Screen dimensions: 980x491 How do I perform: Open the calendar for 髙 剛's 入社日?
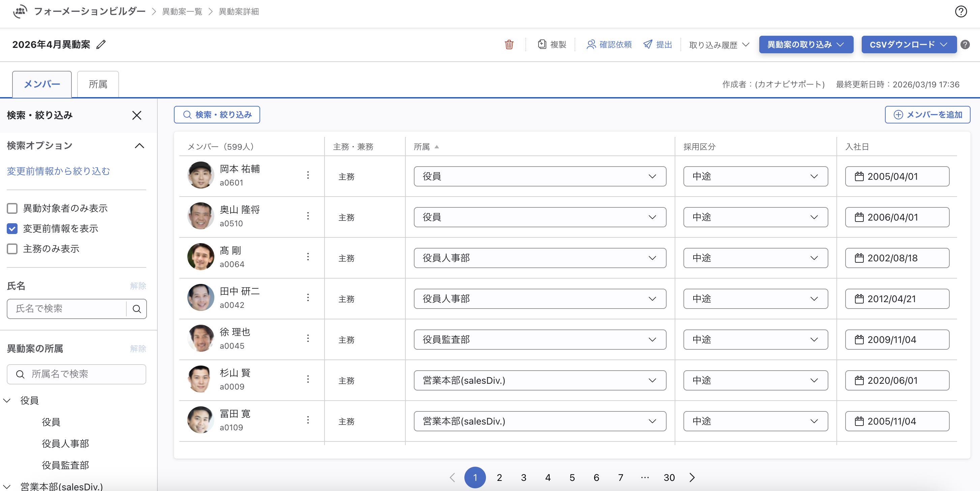point(859,258)
